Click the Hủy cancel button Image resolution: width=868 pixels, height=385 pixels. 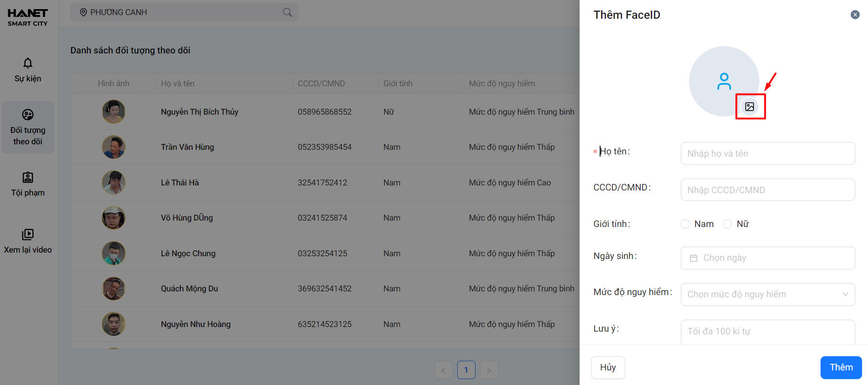608,368
